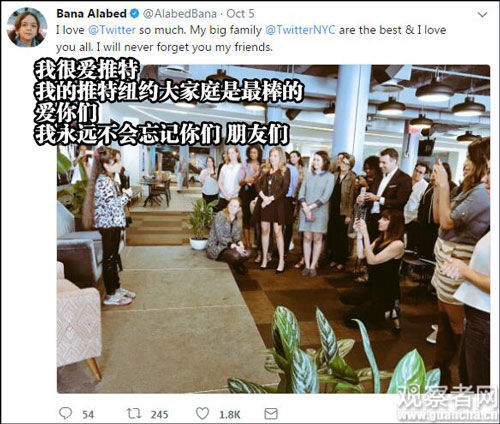Click the reply speech-bubble icon

pos(65,413)
